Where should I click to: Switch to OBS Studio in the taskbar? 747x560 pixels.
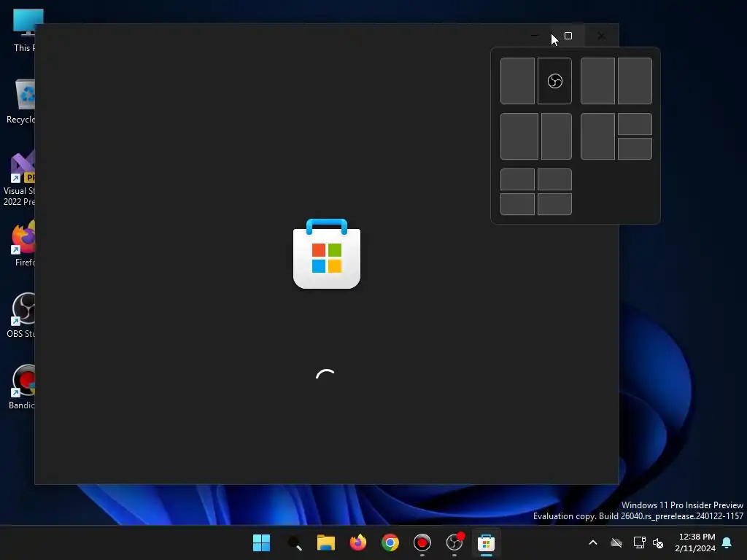(454, 542)
